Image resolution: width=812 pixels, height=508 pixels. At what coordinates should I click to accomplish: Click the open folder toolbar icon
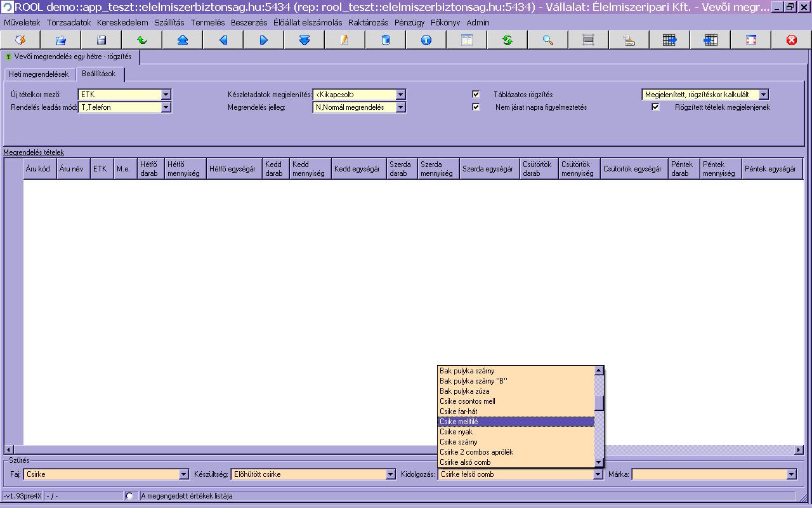(x=60, y=40)
